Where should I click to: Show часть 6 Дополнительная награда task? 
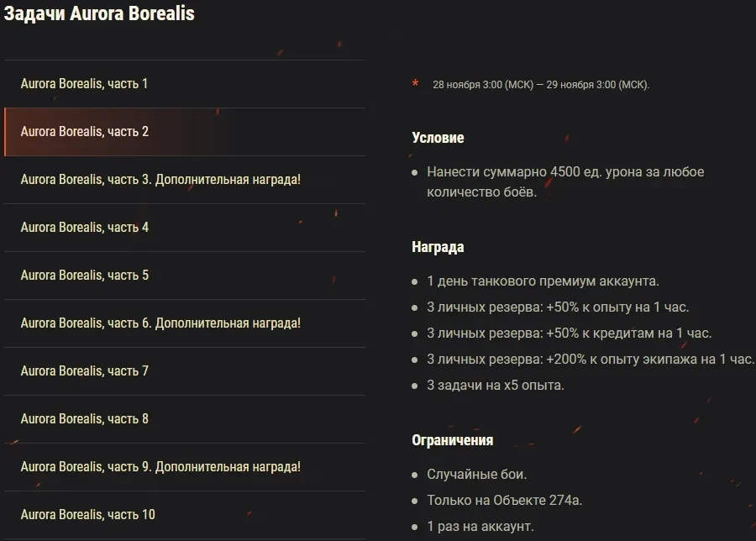(160, 323)
